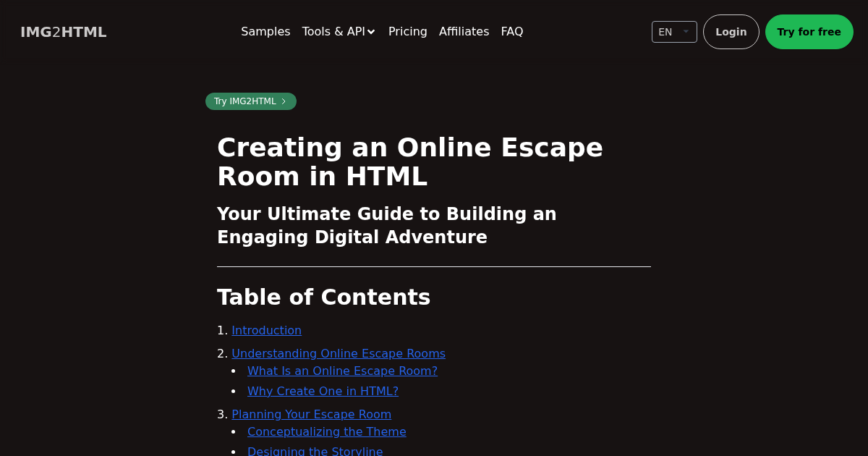868x456 pixels.
Task: Click the arrow icon in Try IMG2HTML badge
Action: 284,101
